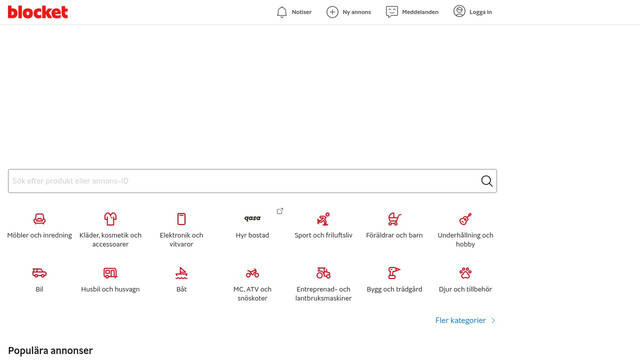
Task: Choose the Bygg och trädgård drill icon
Action: click(394, 273)
